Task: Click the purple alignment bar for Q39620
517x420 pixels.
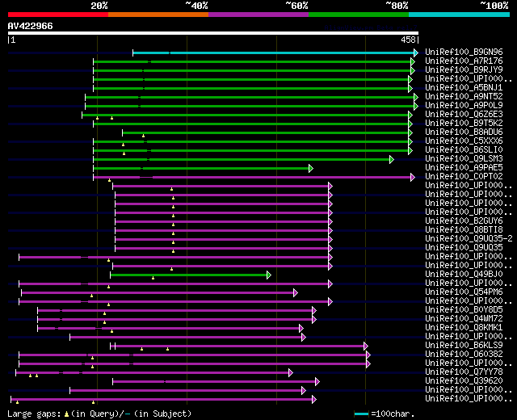Action: [x=214, y=382]
